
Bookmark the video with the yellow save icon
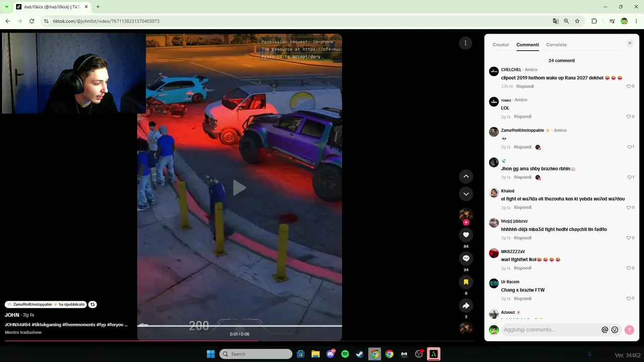(x=466, y=282)
